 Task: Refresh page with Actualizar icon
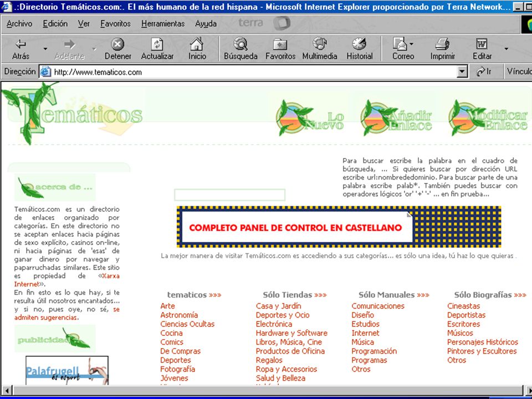(x=157, y=44)
